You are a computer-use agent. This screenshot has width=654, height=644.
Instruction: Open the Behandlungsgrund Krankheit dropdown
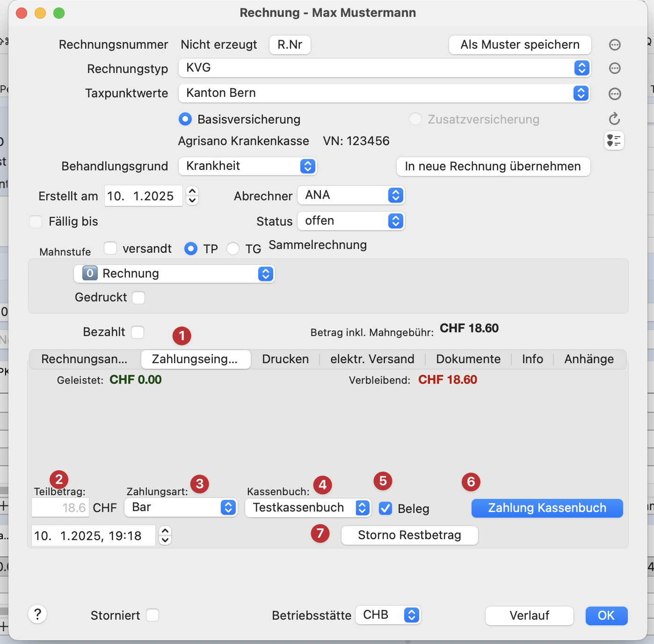(x=248, y=166)
